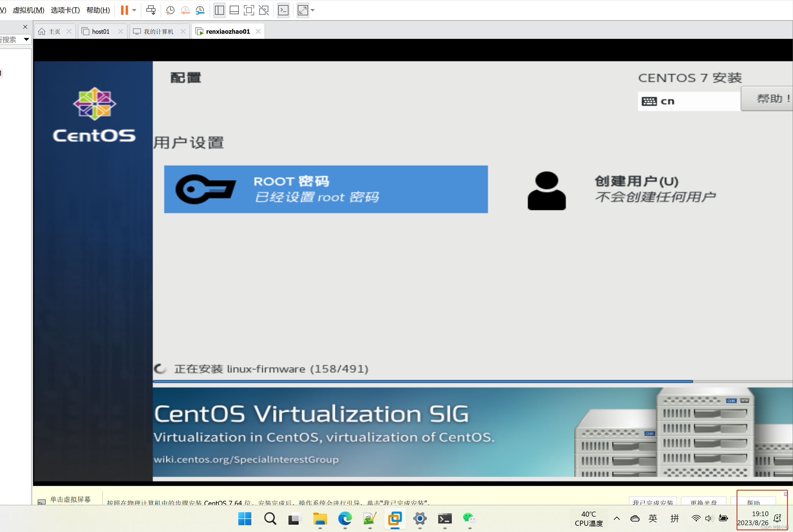Expand the stretch guest dropdown arrow
Viewport: 793px width, 532px height.
point(313,10)
